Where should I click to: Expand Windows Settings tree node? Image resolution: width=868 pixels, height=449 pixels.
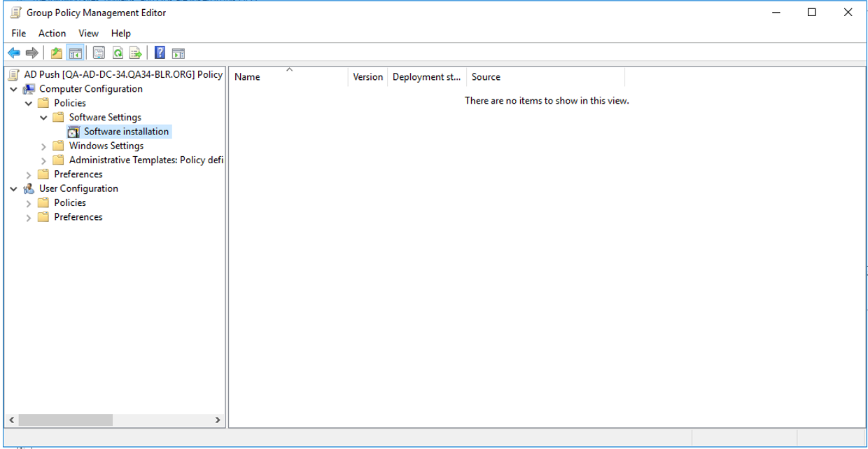click(x=43, y=146)
